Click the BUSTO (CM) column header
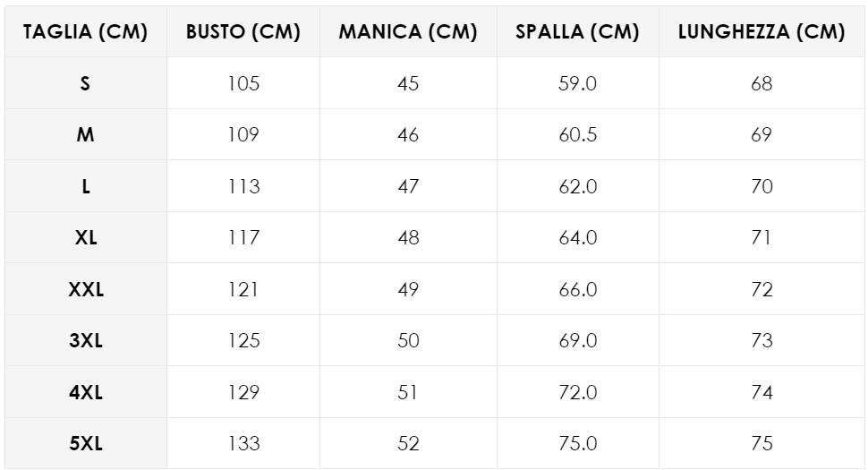868x470 pixels. click(243, 31)
